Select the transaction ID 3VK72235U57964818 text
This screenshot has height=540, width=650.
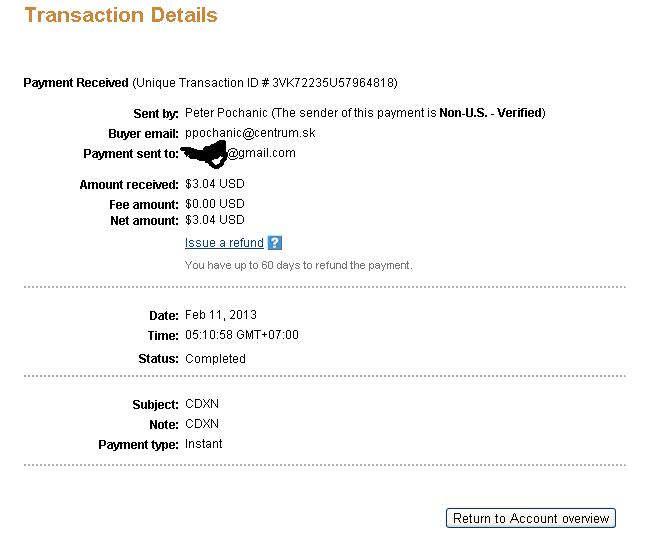[x=333, y=83]
